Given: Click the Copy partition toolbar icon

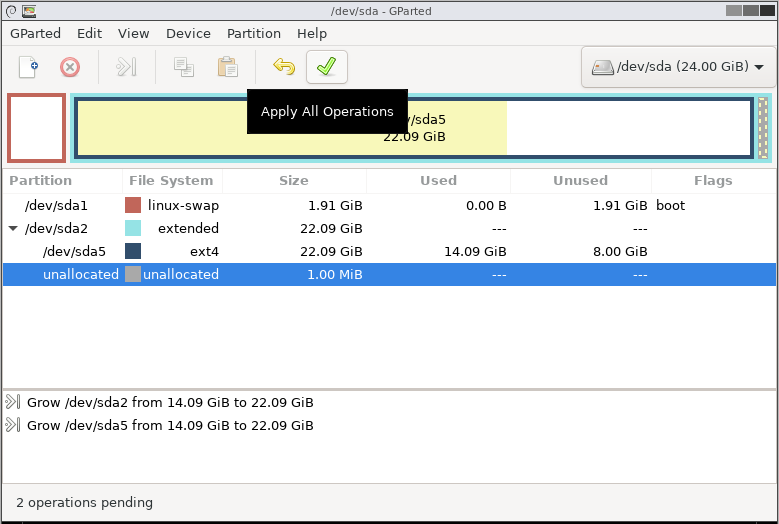Looking at the screenshot, I should [x=183, y=67].
